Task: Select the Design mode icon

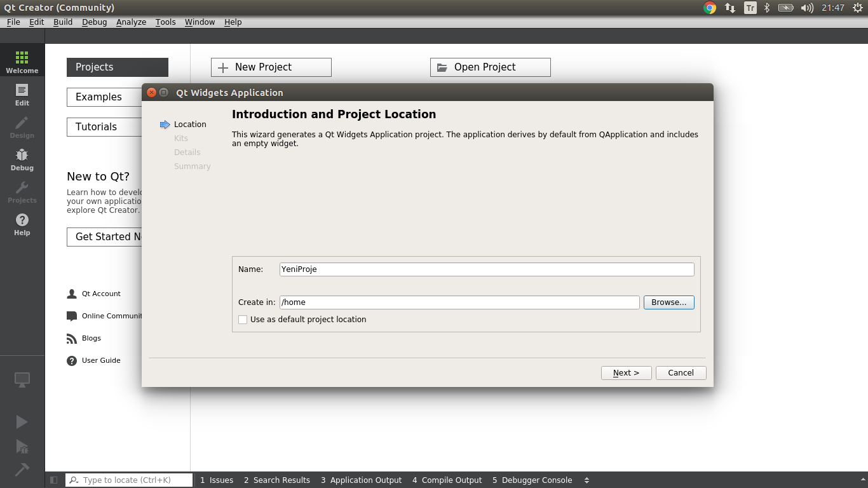Action: [22, 127]
